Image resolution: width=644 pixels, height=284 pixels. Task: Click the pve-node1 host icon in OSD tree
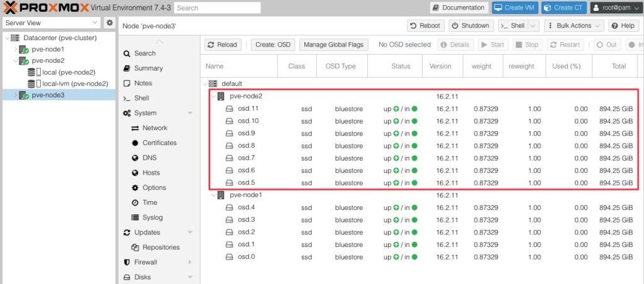(221, 195)
